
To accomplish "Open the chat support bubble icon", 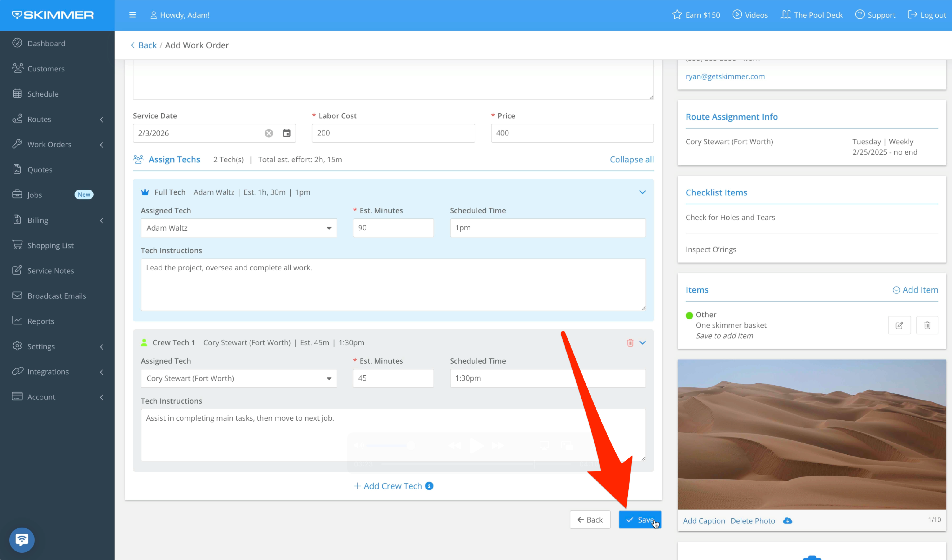I will [x=22, y=540].
